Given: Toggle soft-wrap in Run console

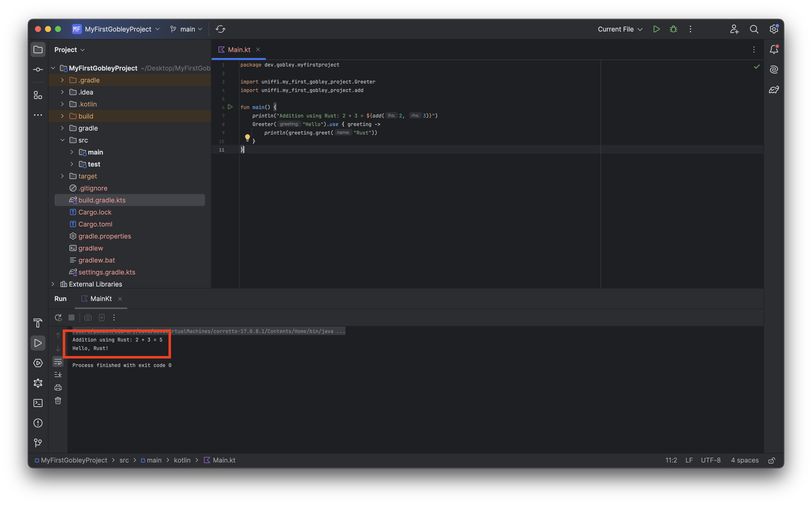Looking at the screenshot, I should point(58,362).
